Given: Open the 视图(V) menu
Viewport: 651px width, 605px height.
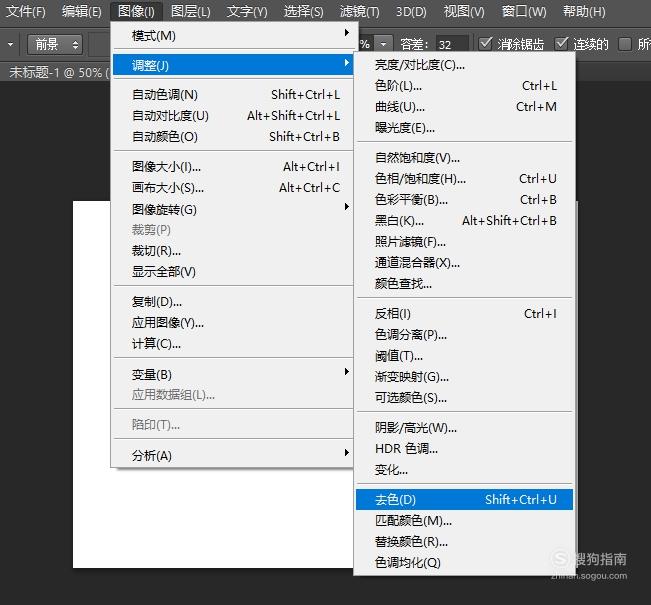Looking at the screenshot, I should pos(464,11).
